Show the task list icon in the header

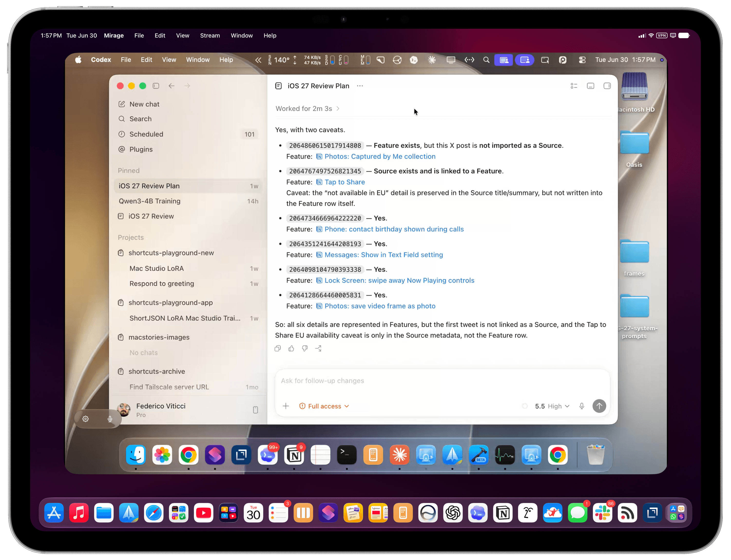(574, 86)
